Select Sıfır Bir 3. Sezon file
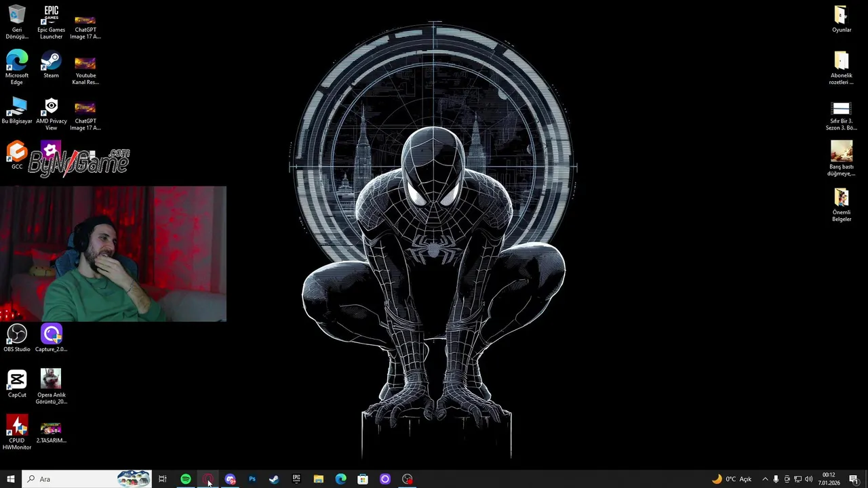 (x=842, y=115)
